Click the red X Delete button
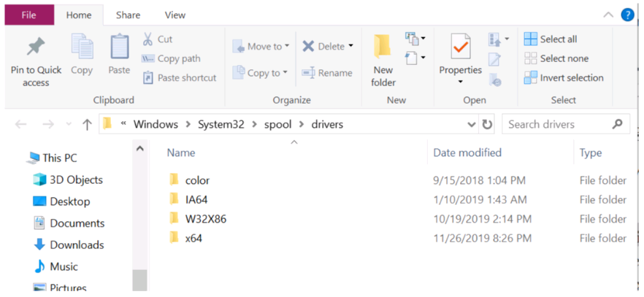The width and height of the screenshot is (644, 297). (x=323, y=47)
